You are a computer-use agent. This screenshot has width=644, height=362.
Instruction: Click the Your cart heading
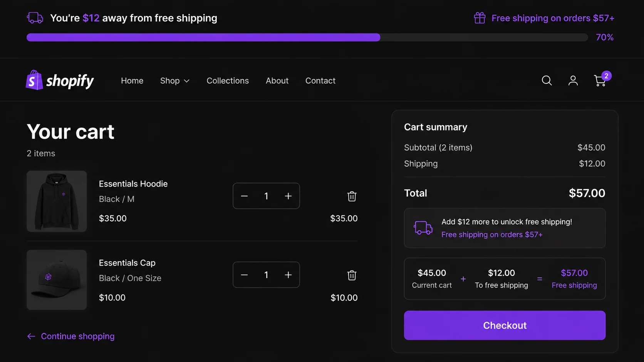pyautogui.click(x=70, y=132)
